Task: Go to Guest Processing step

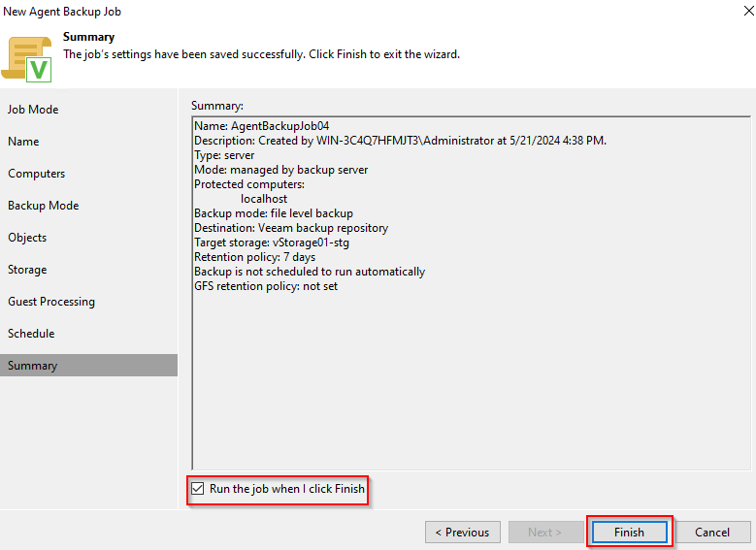Action: (x=51, y=302)
